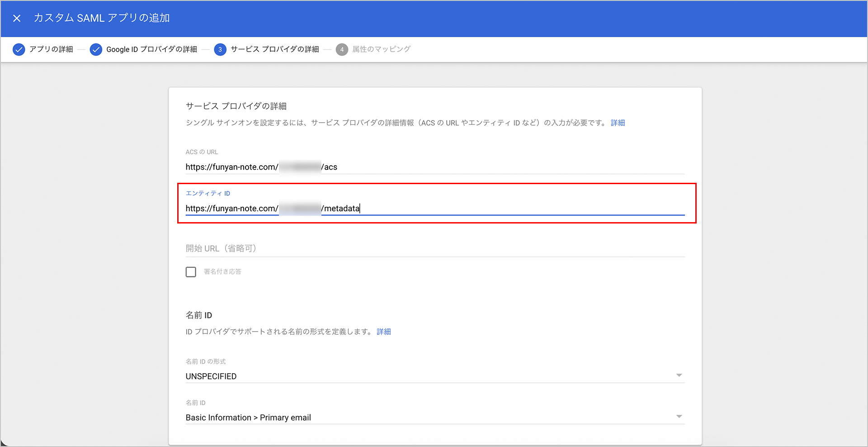
Task: Select サービス プロバイダの詳細 step label
Action: point(274,49)
